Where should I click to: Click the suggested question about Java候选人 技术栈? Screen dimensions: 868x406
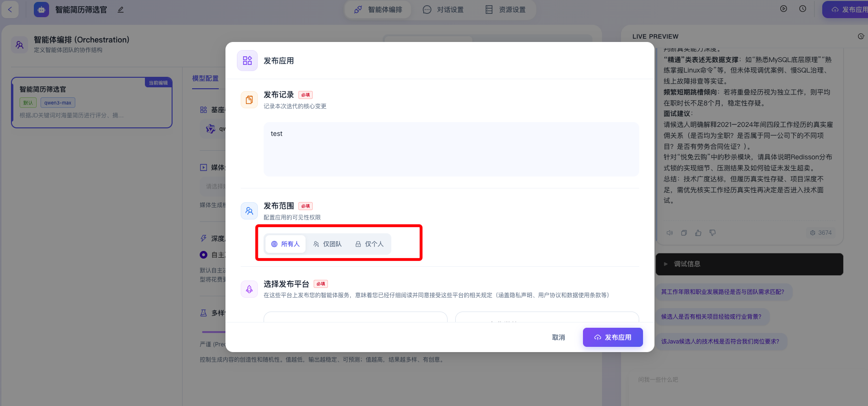click(x=720, y=342)
